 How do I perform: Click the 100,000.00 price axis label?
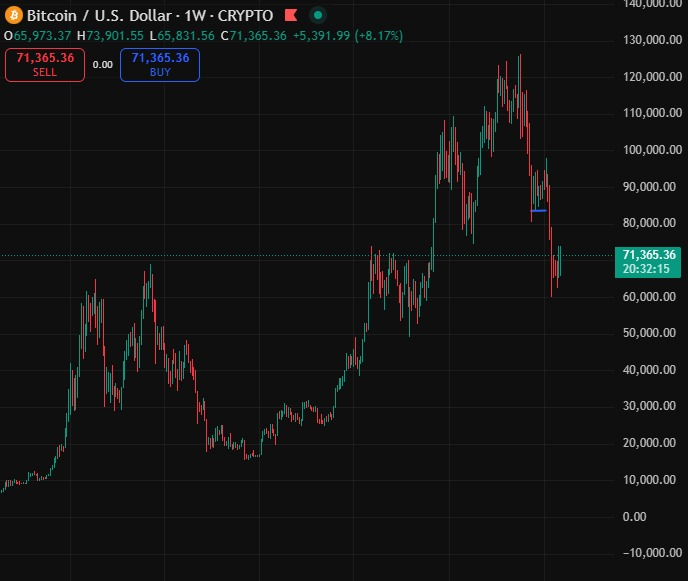click(x=652, y=150)
